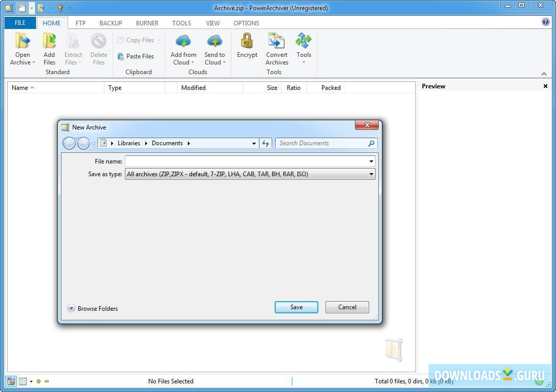Click the Save button

point(297,307)
